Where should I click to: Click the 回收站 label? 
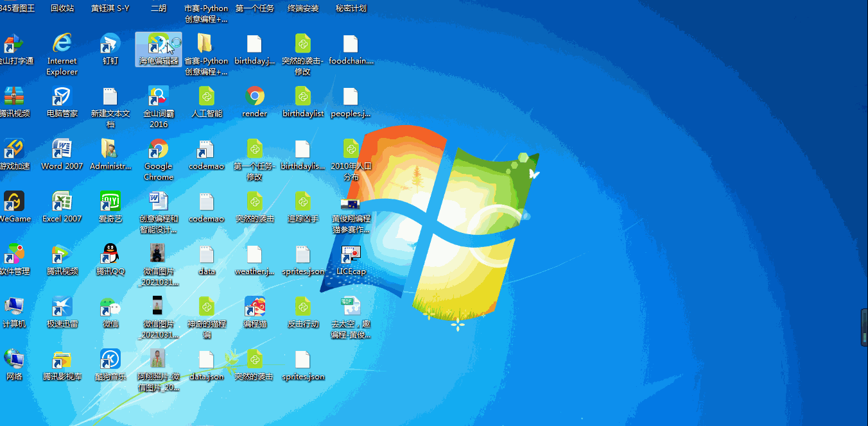pyautogui.click(x=62, y=8)
